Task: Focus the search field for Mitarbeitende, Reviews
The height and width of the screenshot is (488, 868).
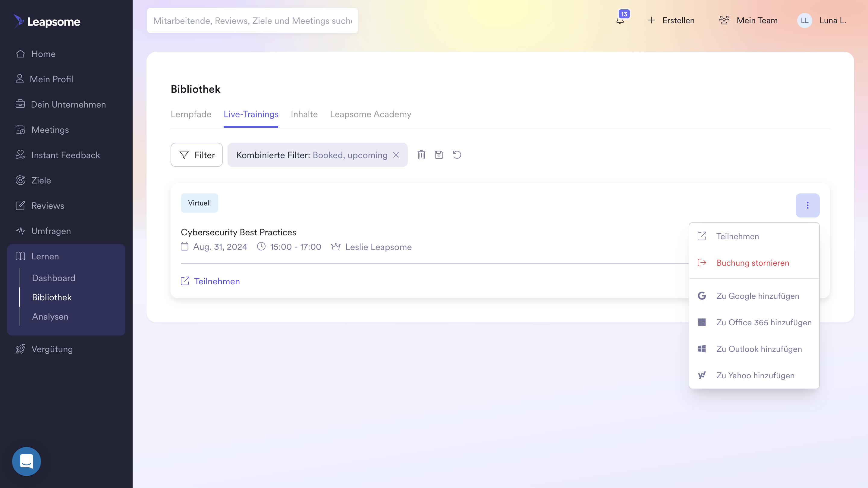Action: point(252,20)
